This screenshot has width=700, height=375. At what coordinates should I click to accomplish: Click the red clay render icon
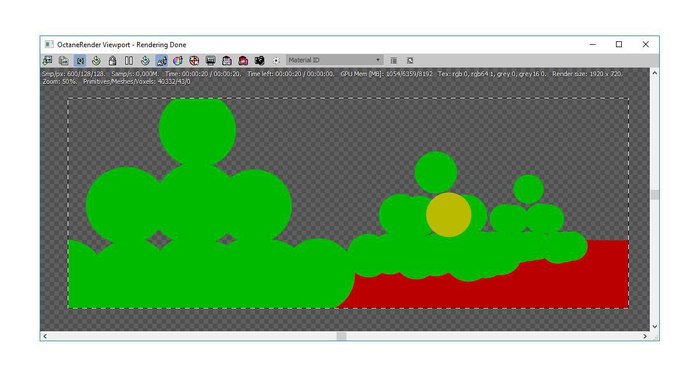click(x=243, y=60)
